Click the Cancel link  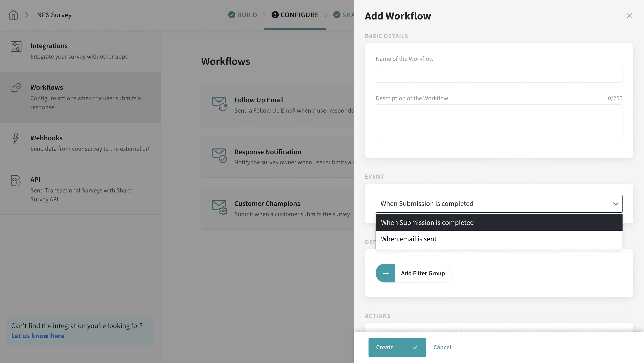click(x=442, y=347)
